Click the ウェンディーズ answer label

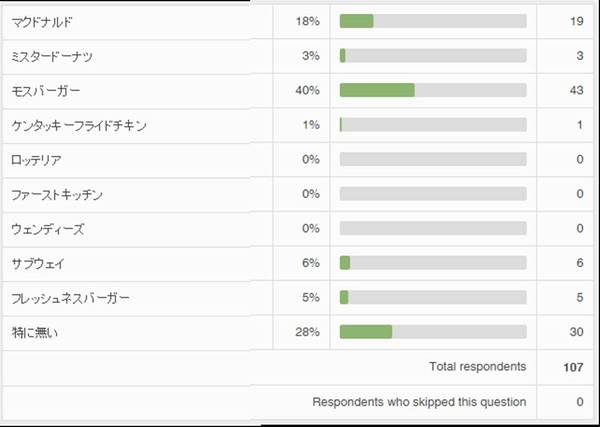point(48,229)
